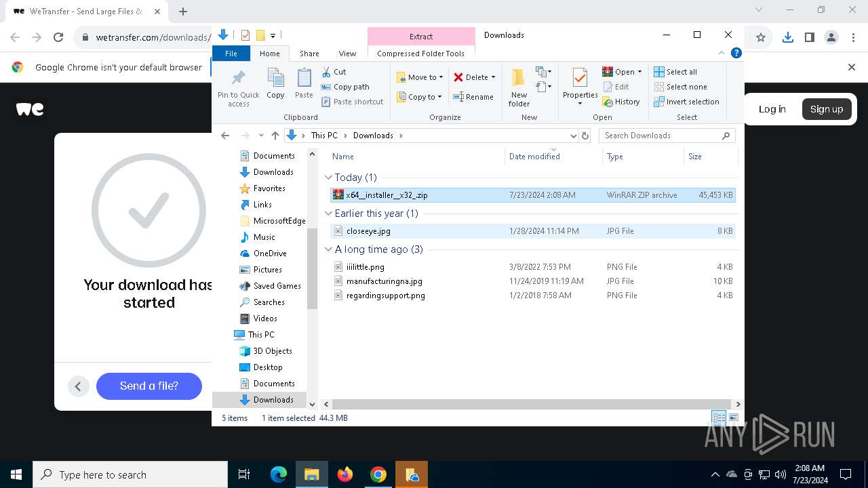Collapse the ribbon with the chevron
Screen dimensions: 868x488
[722, 53]
